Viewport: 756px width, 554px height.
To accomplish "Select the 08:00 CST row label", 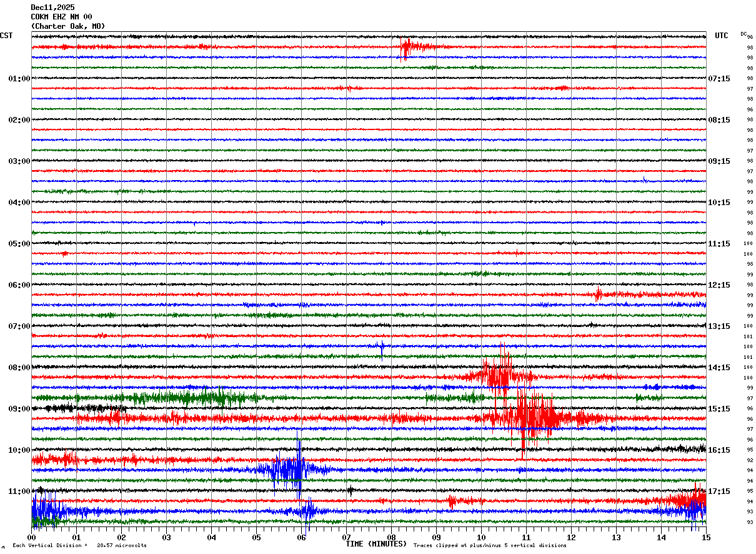I will point(19,368).
